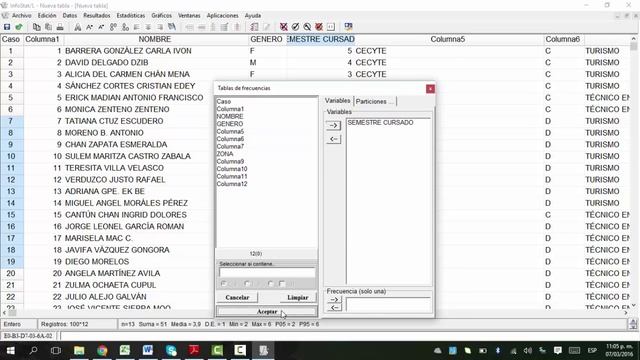The width and height of the screenshot is (640, 360).
Task: Open the Resultados menu
Action: click(x=97, y=16)
